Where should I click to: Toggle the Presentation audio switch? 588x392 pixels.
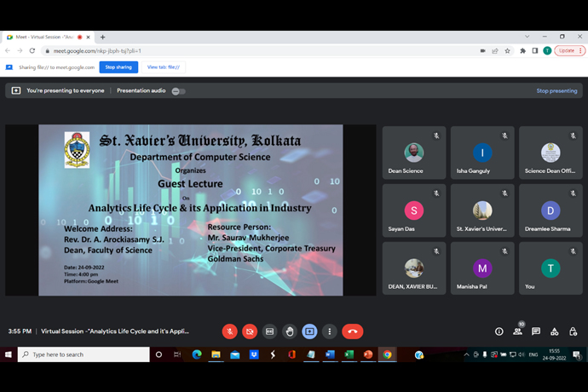tap(178, 91)
